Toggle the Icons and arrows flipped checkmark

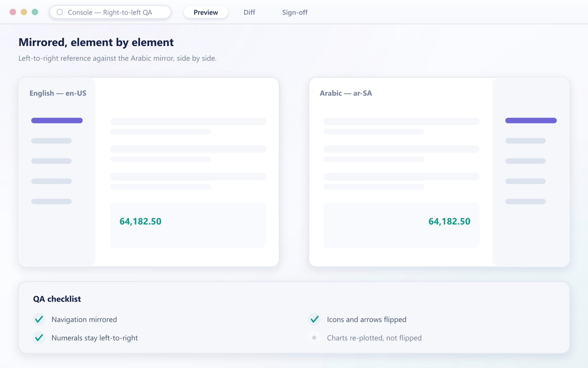click(x=314, y=319)
